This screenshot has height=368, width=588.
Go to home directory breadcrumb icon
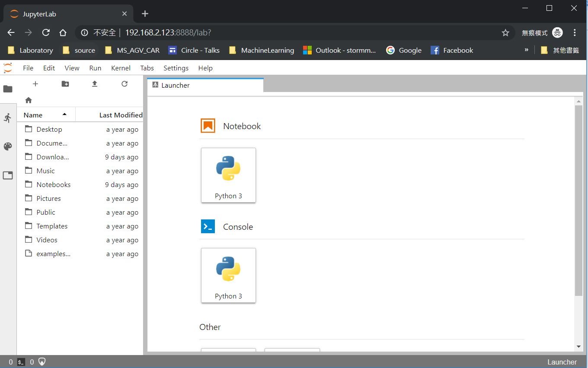(29, 100)
